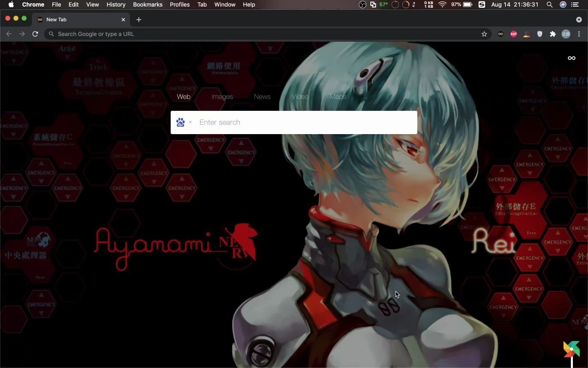
Task: Open the Bookmarks menu
Action: pyautogui.click(x=148, y=4)
